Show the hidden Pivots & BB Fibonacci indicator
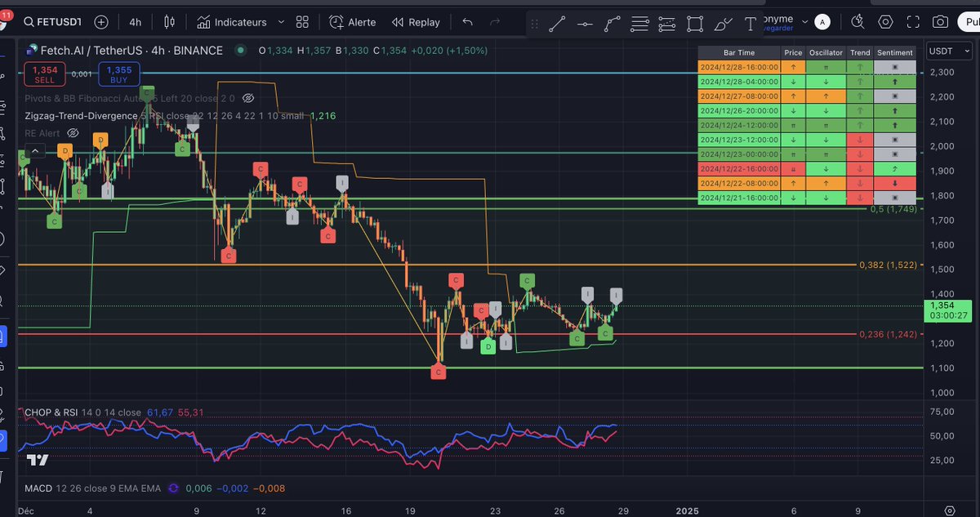The width and height of the screenshot is (980, 517). pos(248,98)
